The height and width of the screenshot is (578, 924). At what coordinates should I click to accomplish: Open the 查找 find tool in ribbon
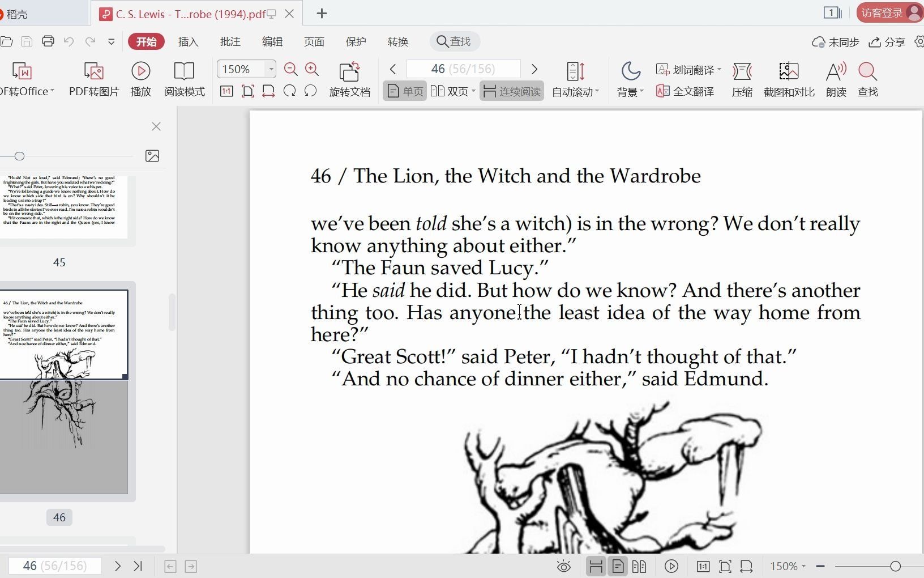(x=867, y=79)
